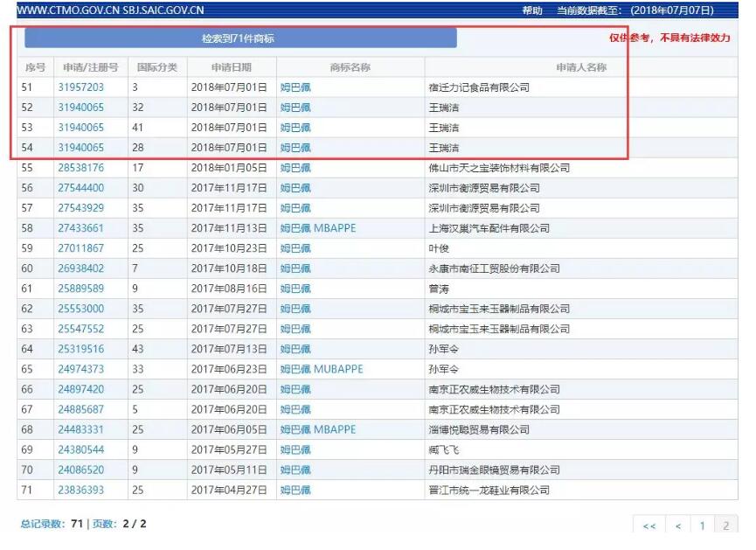Open registration number 24483331

[81, 429]
